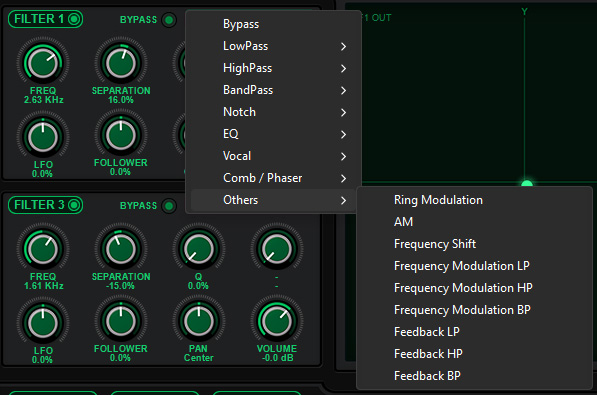Open the Others submenu entry
Screen dimensions: 597x395
(273, 200)
